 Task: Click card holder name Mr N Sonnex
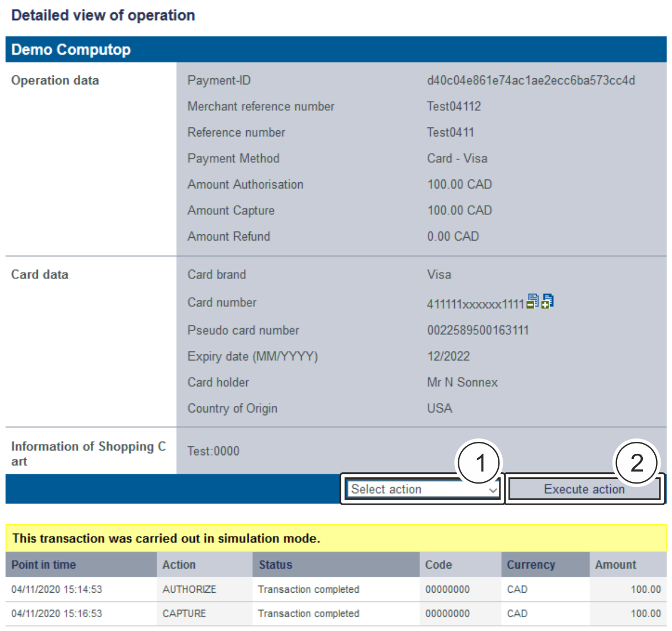pyautogui.click(x=462, y=382)
